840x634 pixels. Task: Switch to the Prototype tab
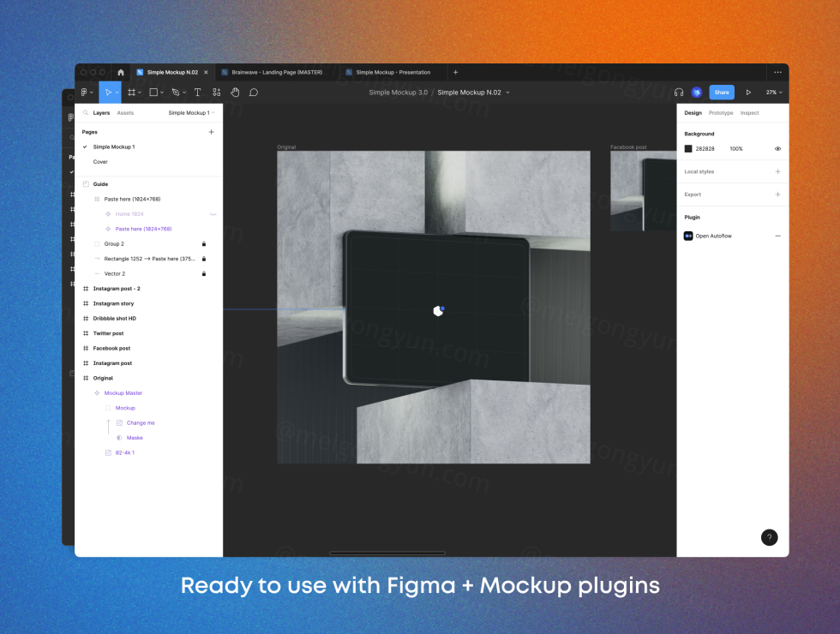click(720, 113)
